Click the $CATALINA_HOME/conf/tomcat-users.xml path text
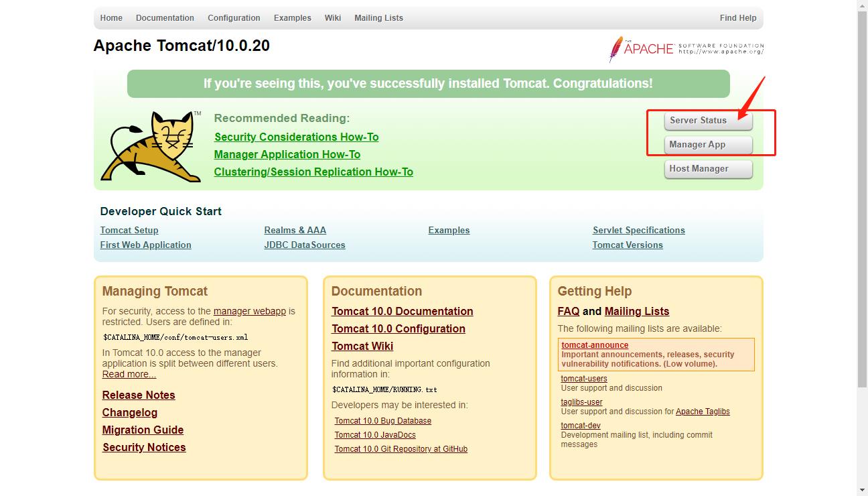Image resolution: width=868 pixels, height=496 pixels. click(x=175, y=337)
